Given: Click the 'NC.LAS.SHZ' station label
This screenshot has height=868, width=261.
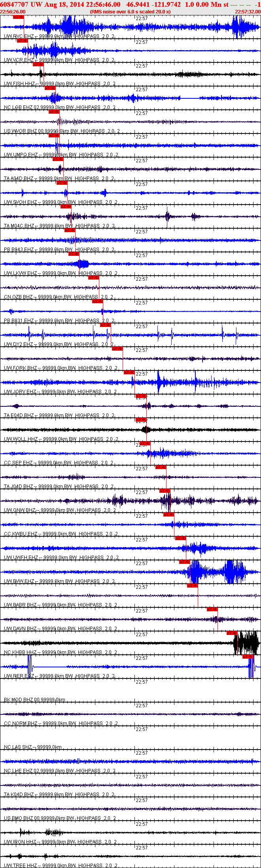Looking at the screenshot, I should 19,747.
